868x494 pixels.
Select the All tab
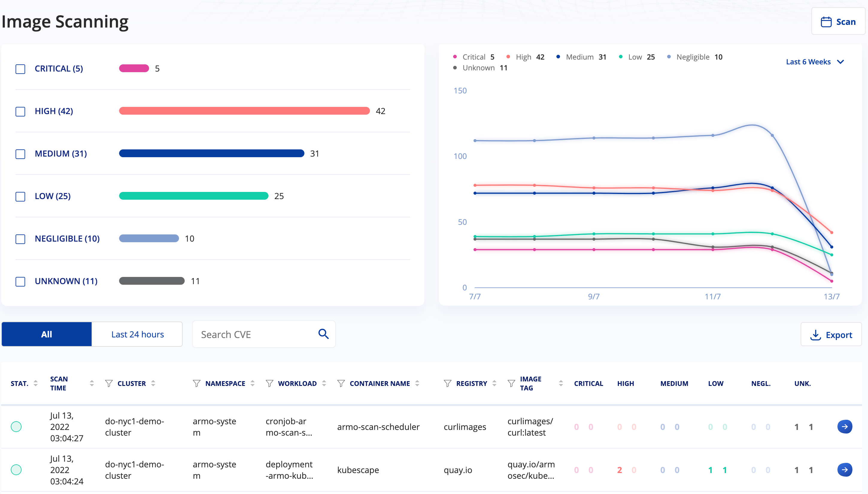pos(46,334)
